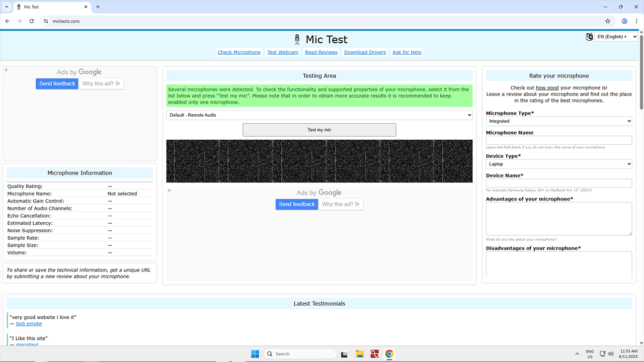Open the Microphone Type dropdown
The height and width of the screenshot is (362, 644).
[x=558, y=121]
